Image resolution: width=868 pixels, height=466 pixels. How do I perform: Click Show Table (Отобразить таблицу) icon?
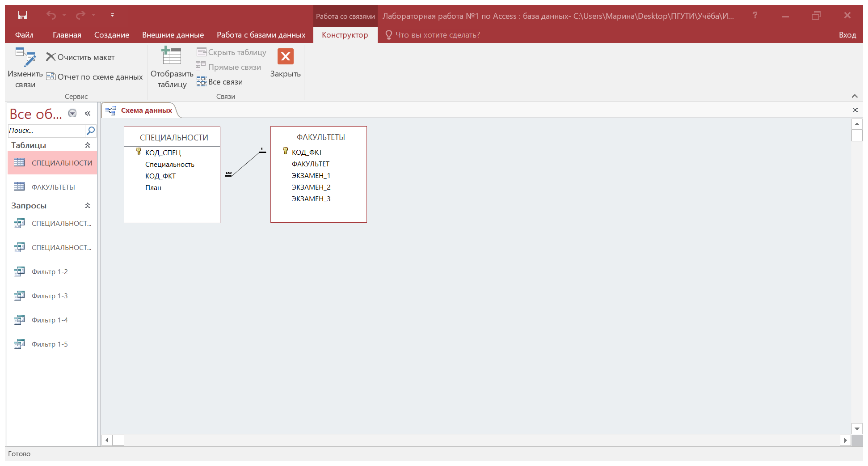click(x=172, y=68)
